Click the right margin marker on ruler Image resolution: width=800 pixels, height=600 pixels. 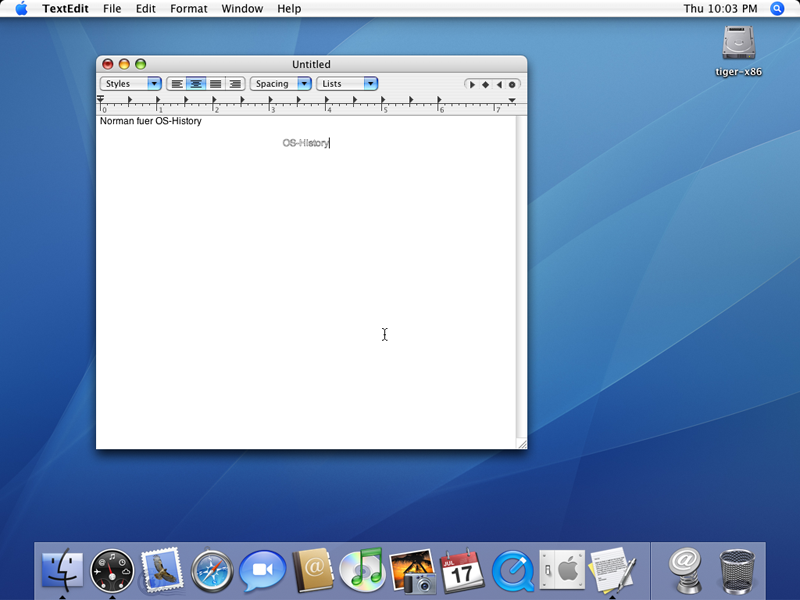tap(512, 100)
